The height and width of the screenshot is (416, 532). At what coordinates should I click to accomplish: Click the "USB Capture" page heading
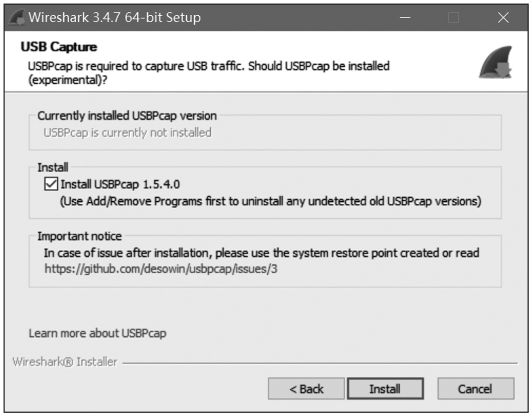(x=59, y=47)
